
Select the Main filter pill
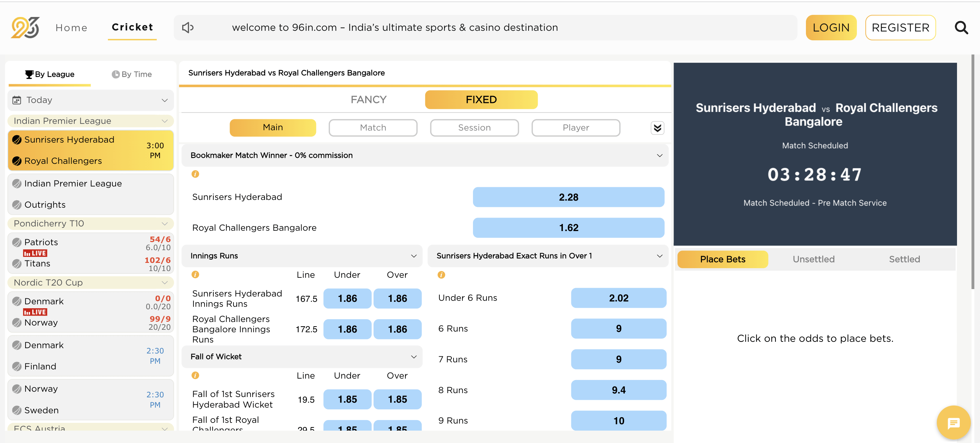[273, 127]
